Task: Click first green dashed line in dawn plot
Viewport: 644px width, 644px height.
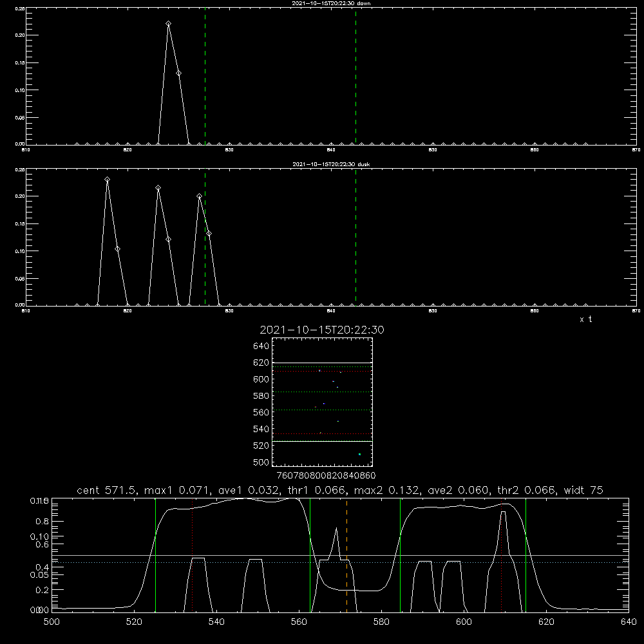Action: [x=205, y=76]
